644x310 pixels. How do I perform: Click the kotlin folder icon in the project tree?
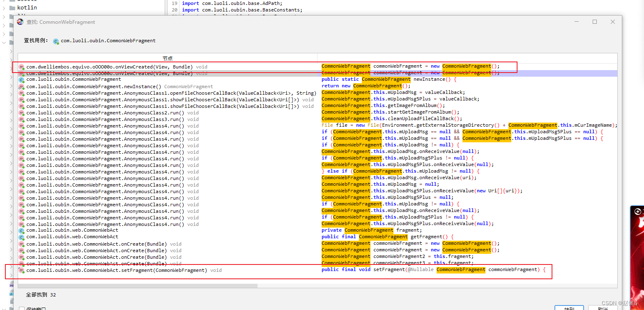click(x=13, y=7)
